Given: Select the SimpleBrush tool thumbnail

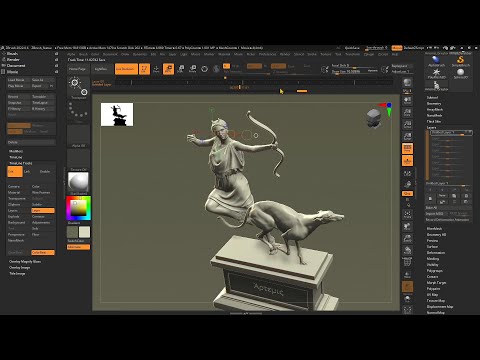Looking at the screenshot, I should (460, 61).
